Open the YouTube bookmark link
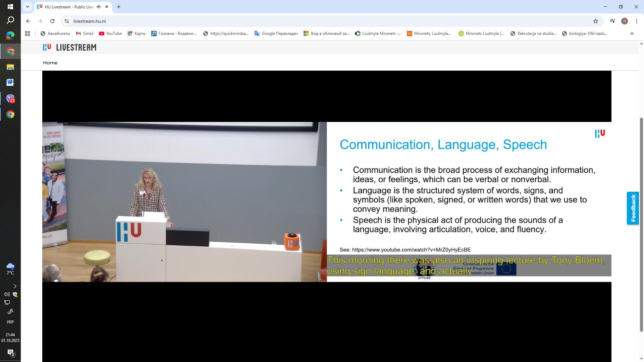Viewport: 644px width, 362px height. pos(110,34)
